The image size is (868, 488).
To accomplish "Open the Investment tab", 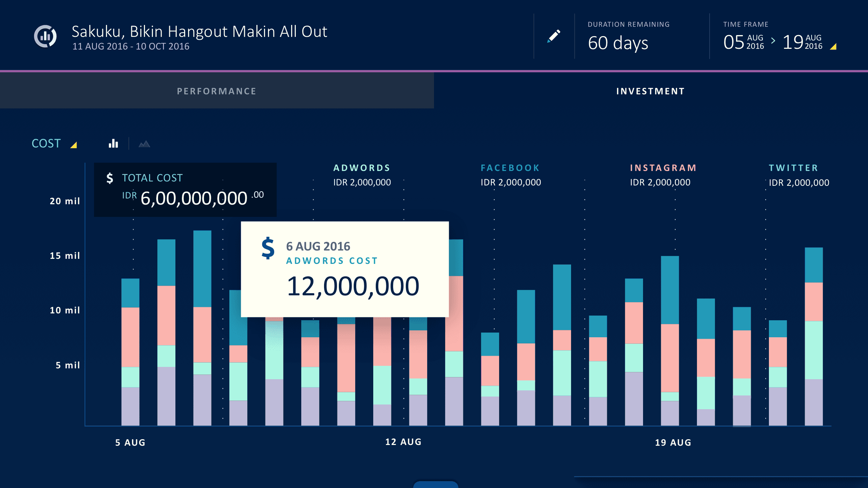I will [x=650, y=91].
